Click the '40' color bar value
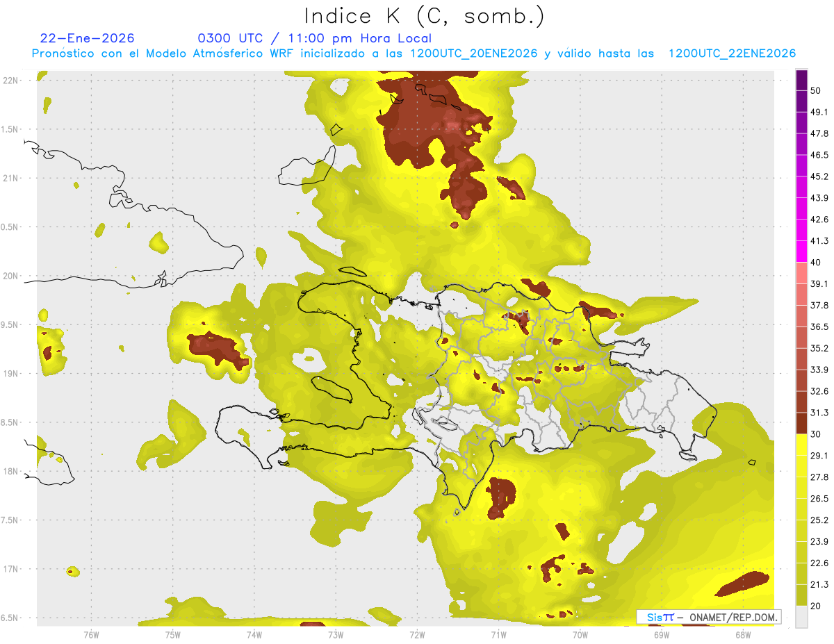This screenshot has width=834, height=644. pos(816,263)
